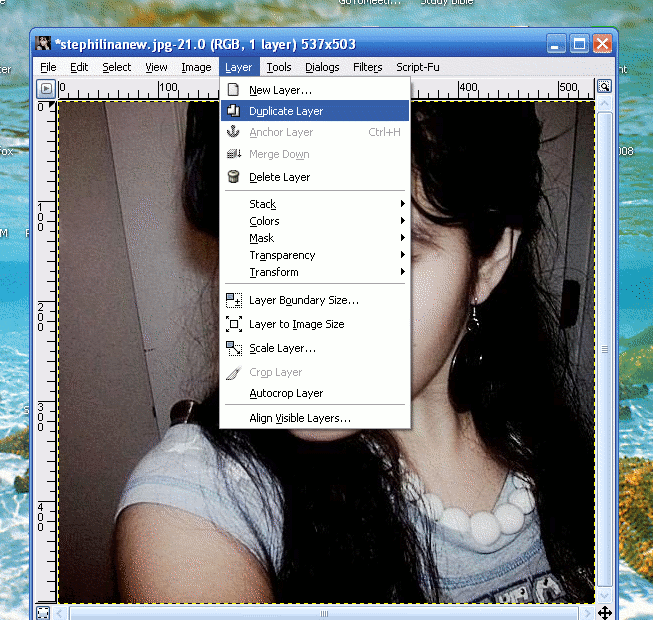Click the New Layer page icon
The height and width of the screenshot is (620, 653).
coord(233,90)
